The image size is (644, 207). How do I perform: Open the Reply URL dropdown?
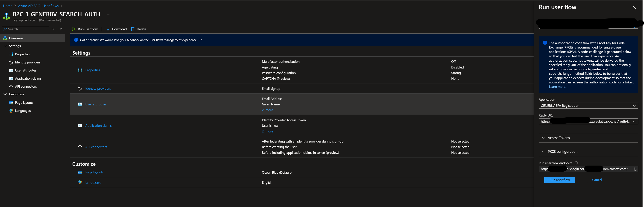(588, 121)
